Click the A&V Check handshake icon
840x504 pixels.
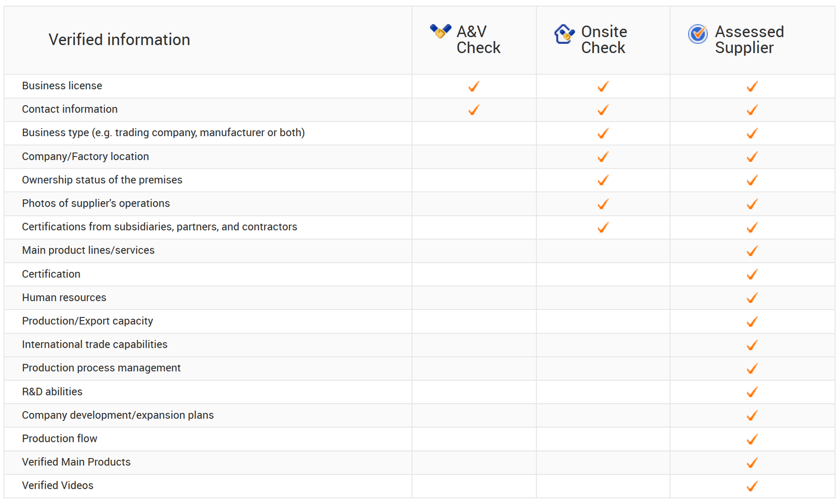click(441, 31)
